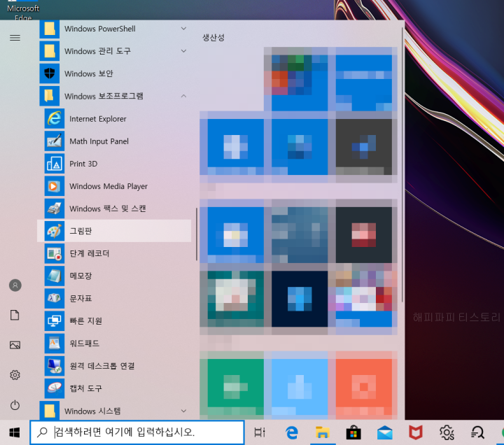This screenshot has height=445, width=504.
Task: Open Windows 보안
Action: coord(114,73)
